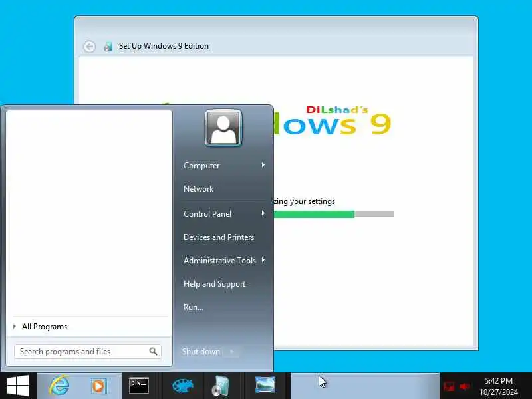This screenshot has height=399, width=532.
Task: Expand All Programs list
Action: [45, 327]
